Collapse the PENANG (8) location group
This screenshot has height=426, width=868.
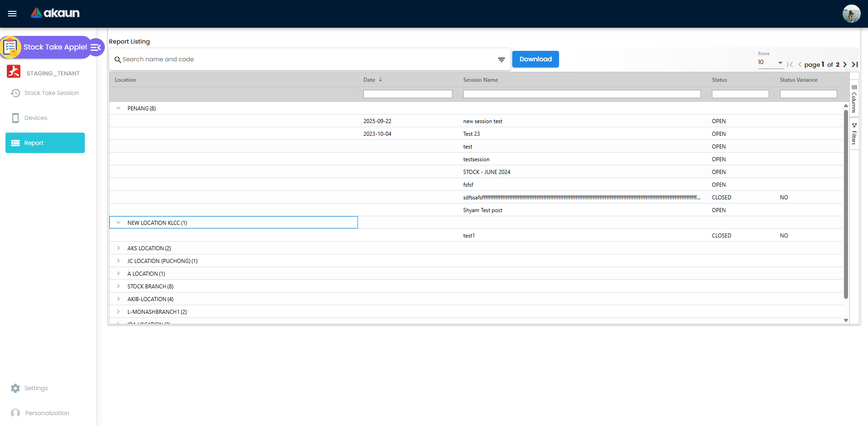coord(118,108)
